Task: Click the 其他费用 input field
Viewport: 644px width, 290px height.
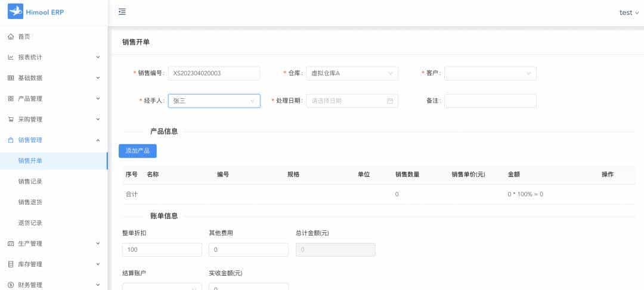Action: coord(249,250)
